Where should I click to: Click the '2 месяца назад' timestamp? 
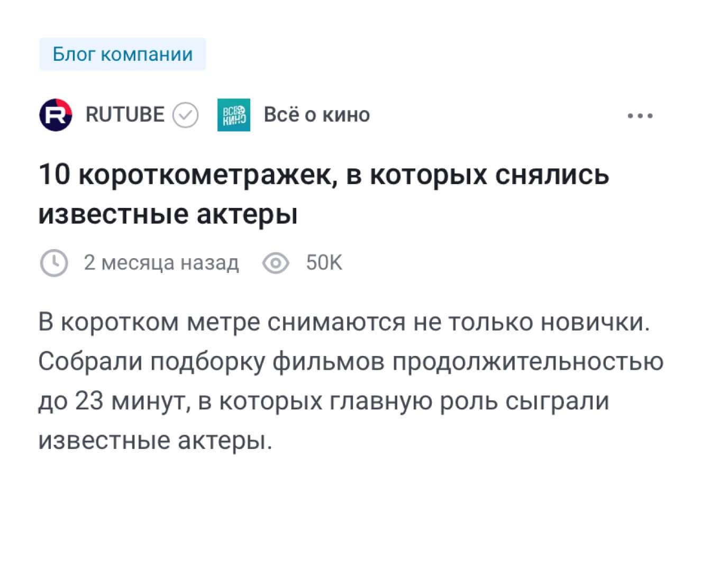161,262
